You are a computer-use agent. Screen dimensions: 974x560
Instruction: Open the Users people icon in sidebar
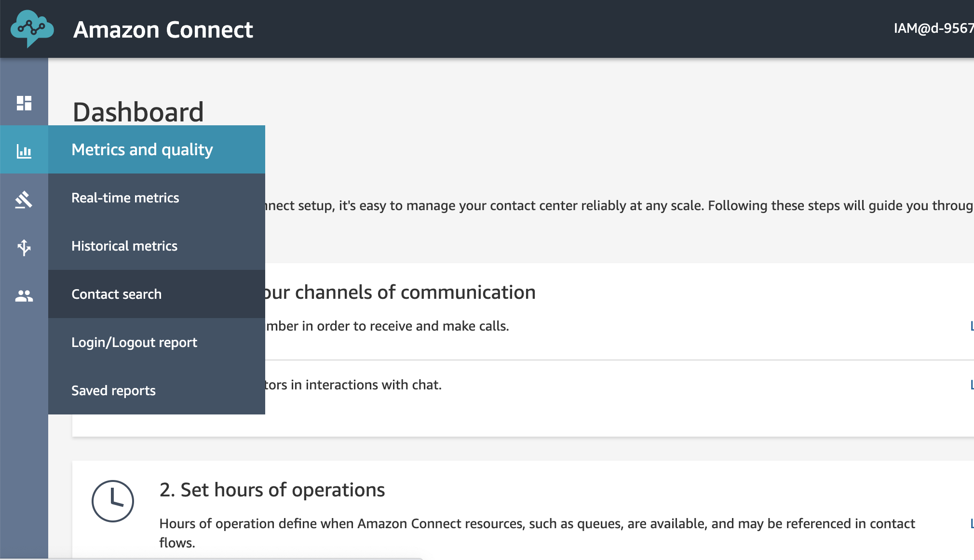click(24, 295)
